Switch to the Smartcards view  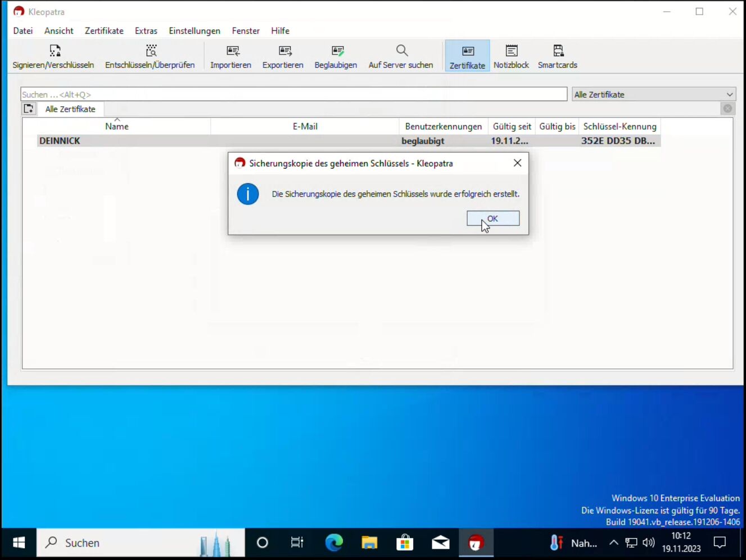point(557,57)
